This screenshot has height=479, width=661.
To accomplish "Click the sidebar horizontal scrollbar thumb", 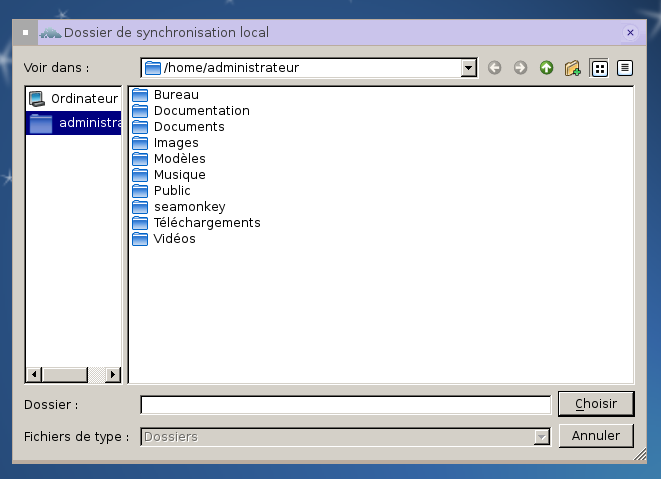I will pyautogui.click(x=65, y=374).
